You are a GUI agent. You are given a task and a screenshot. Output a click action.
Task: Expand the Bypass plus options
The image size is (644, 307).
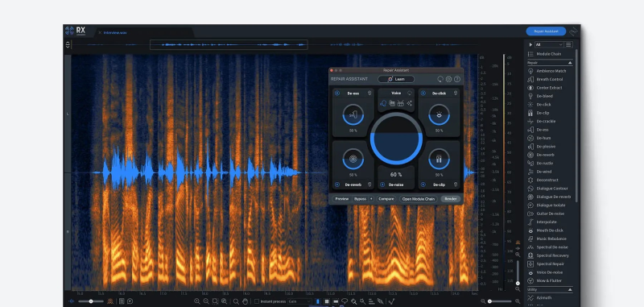[x=371, y=199]
